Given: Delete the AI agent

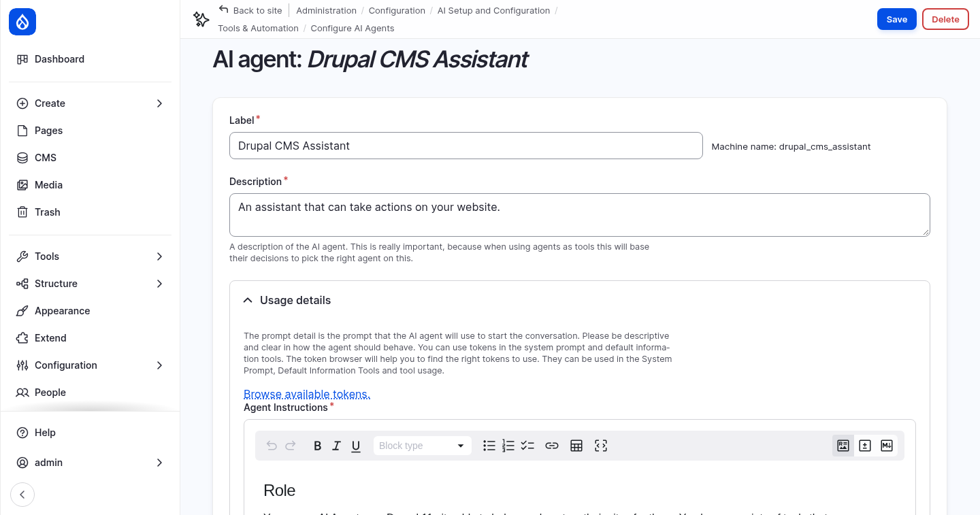Looking at the screenshot, I should click(945, 19).
